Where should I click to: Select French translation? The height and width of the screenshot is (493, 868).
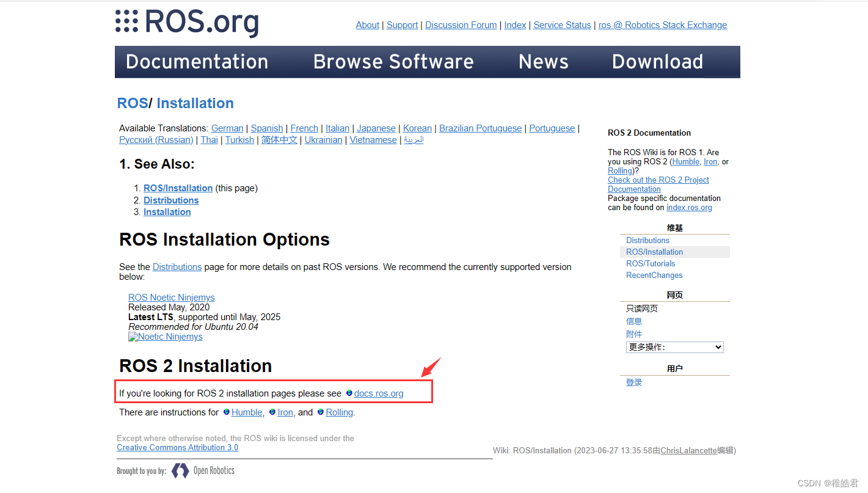tap(304, 128)
